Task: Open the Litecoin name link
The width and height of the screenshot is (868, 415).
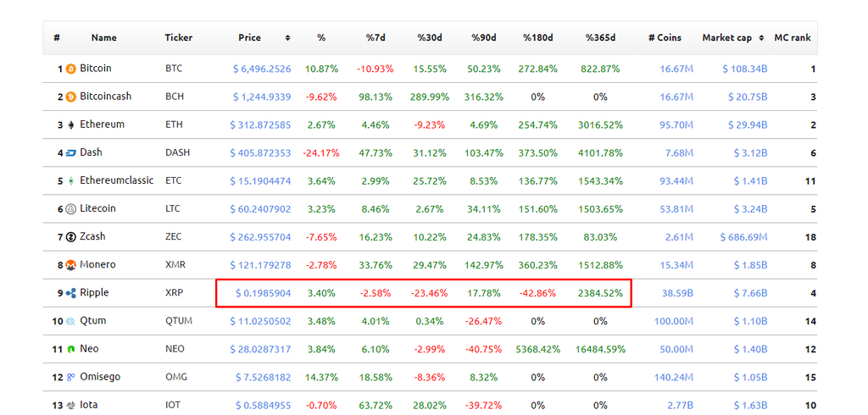Action: pos(97,208)
